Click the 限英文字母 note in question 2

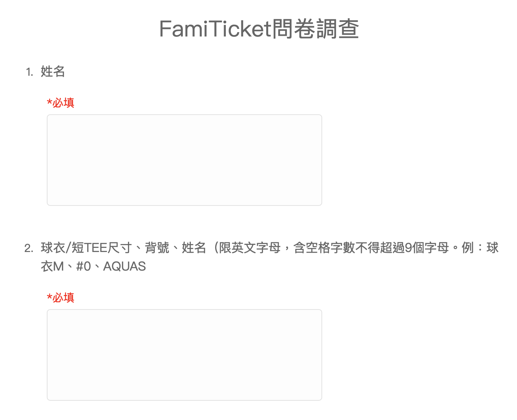(x=250, y=248)
